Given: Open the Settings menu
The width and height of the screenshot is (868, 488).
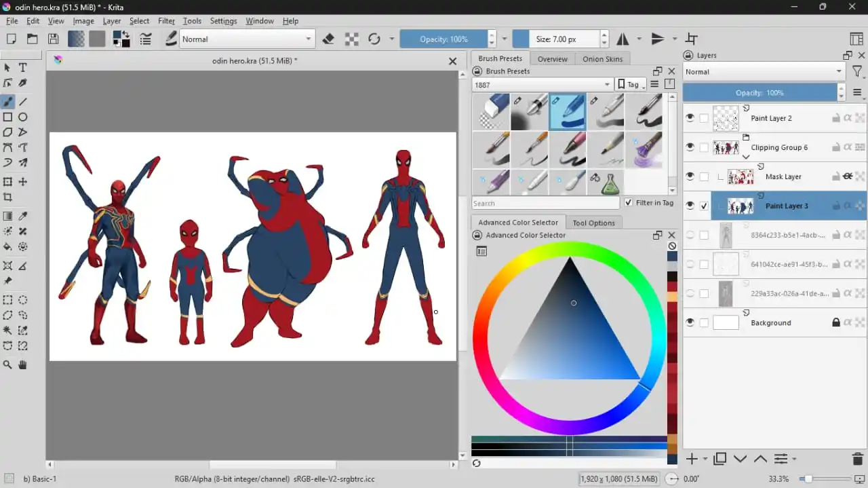Looking at the screenshot, I should [x=223, y=21].
